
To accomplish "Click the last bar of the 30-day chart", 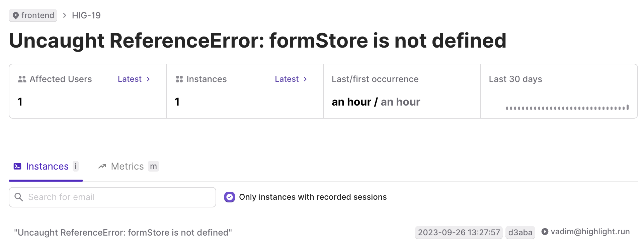I will [x=628, y=107].
